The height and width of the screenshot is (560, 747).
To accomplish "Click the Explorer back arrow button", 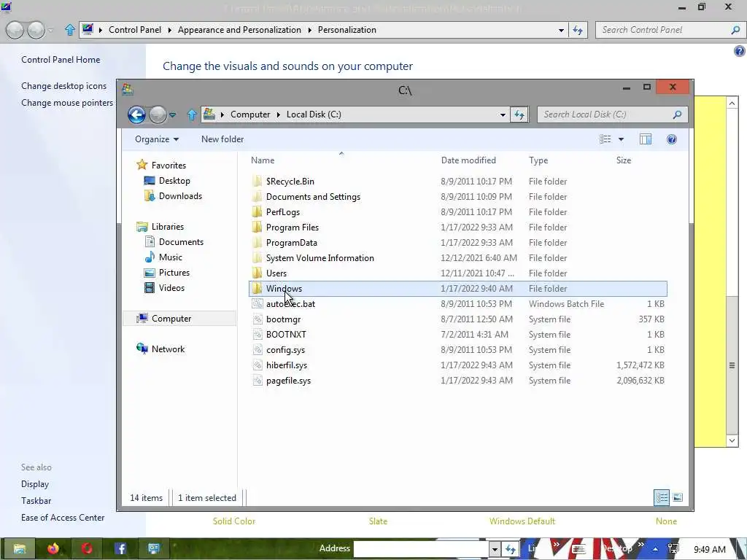I will point(136,114).
